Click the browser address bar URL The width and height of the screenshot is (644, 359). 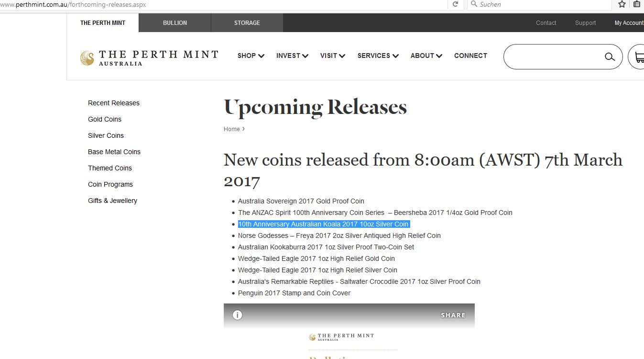pos(73,4)
